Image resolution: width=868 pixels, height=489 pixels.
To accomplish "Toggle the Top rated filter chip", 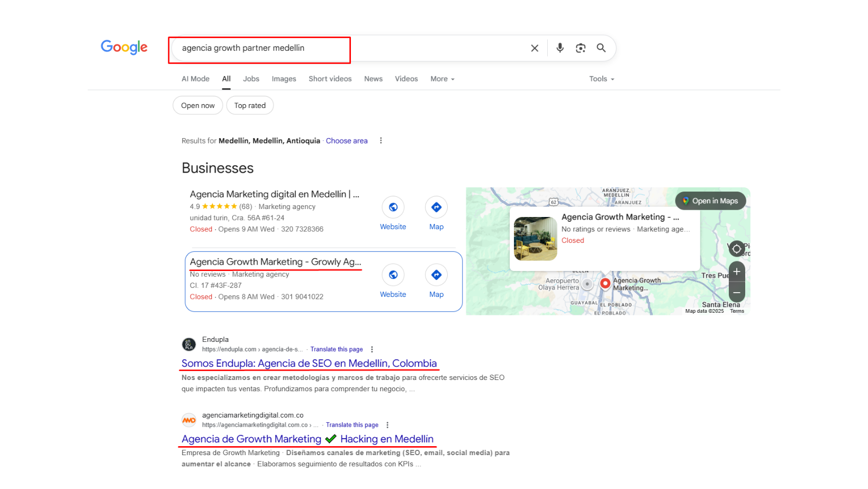I will pos(250,105).
